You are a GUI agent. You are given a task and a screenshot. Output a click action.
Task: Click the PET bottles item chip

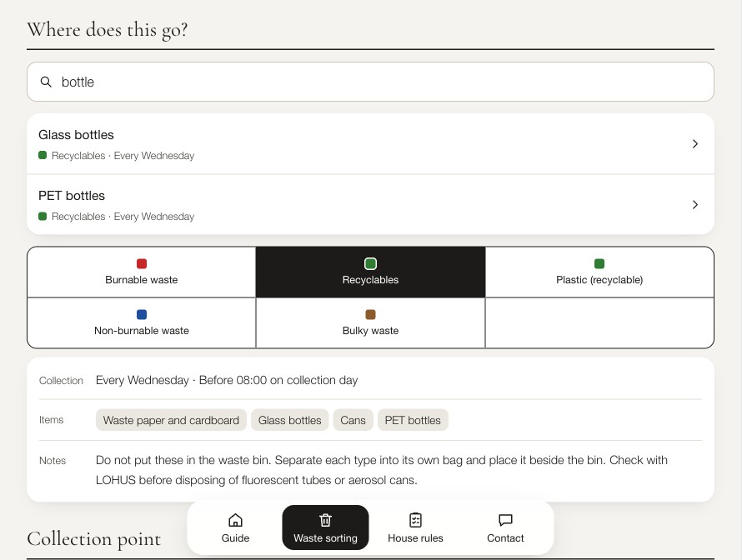point(413,420)
